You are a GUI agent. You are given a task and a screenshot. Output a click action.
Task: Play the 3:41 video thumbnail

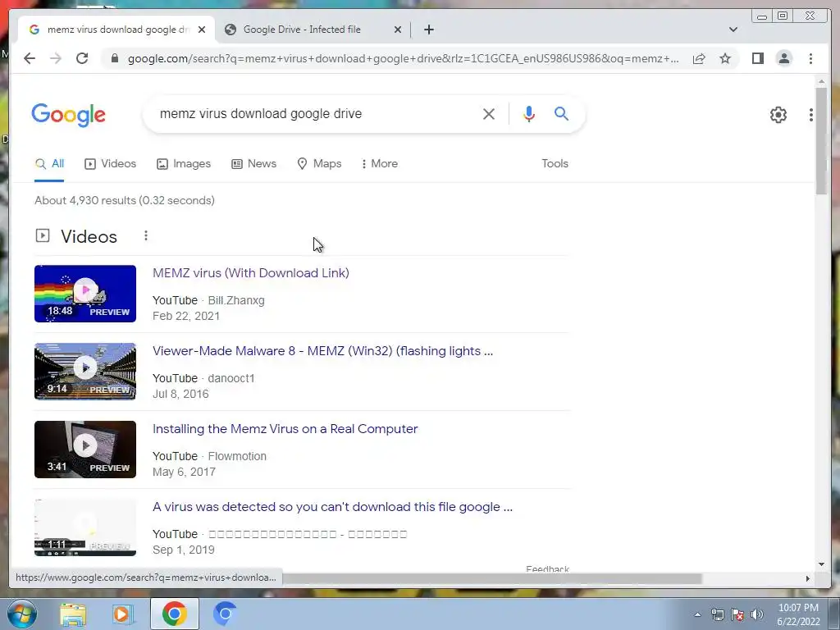(85, 449)
